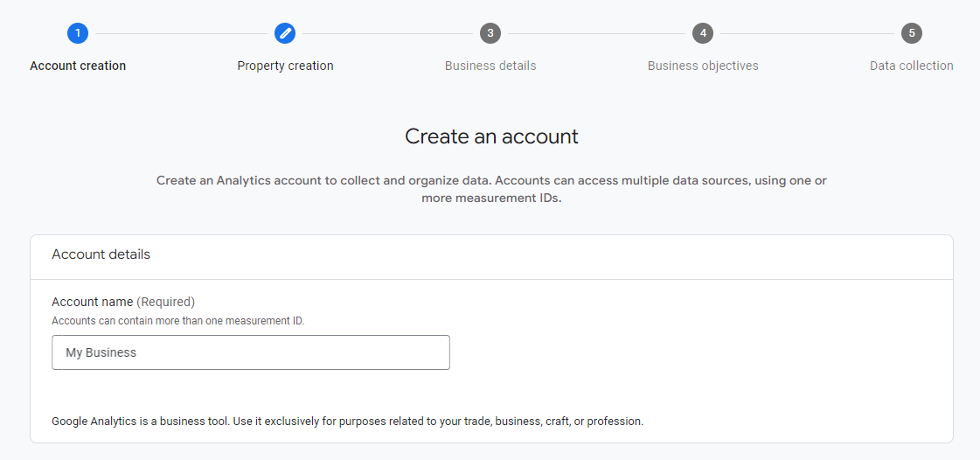Click the connector line between steps 4 and 5
The image size is (980, 460).
point(808,33)
